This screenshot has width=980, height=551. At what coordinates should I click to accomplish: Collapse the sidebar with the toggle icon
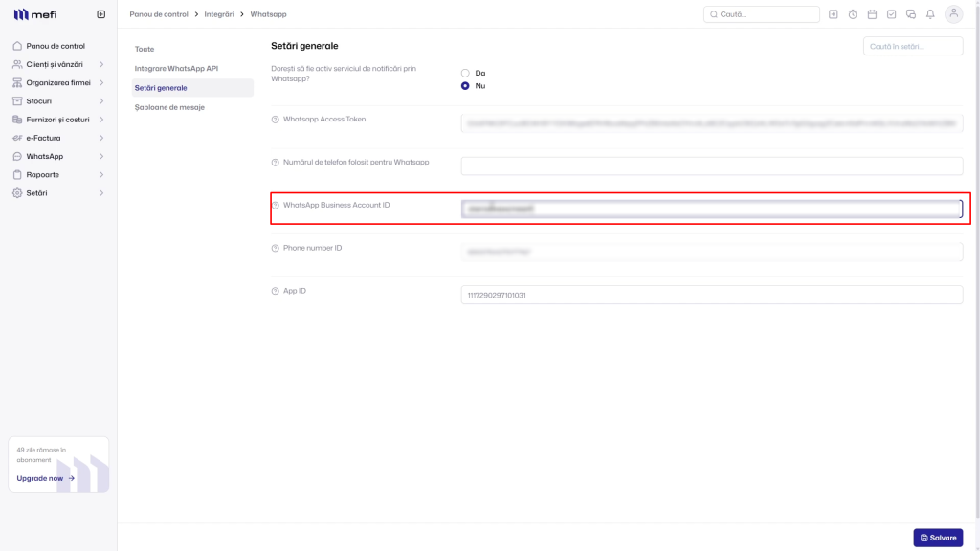coord(101,14)
